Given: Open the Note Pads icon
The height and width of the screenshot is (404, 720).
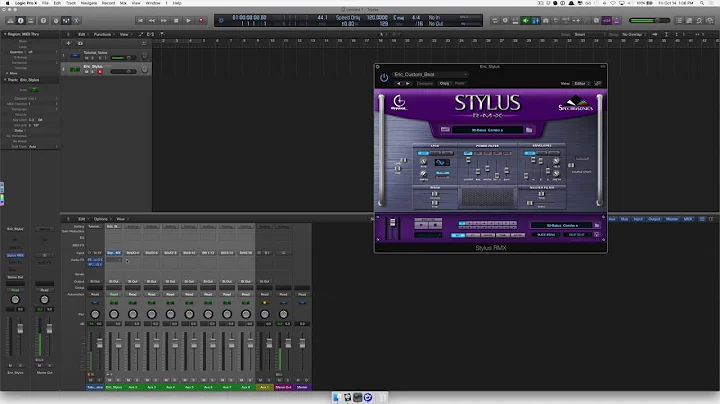Looking at the screenshot, I should tap(689, 21).
